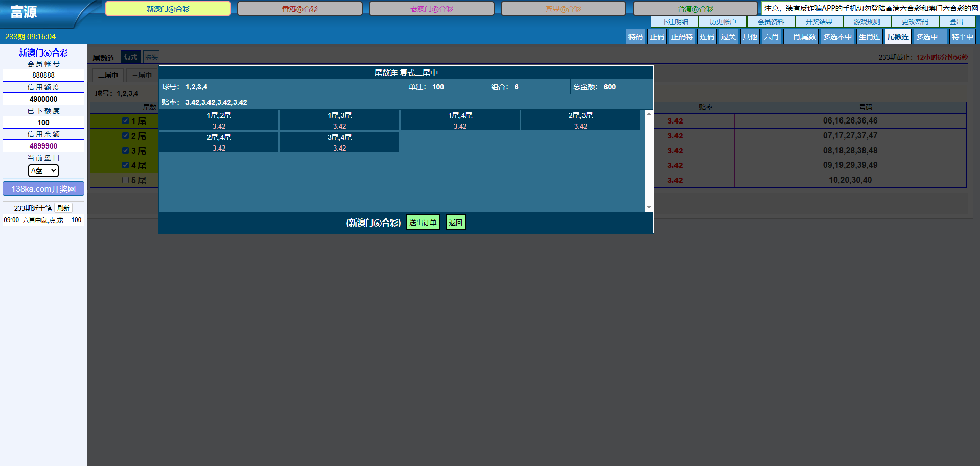
Task: Uncheck the 4尾 checkbox
Action: 125,165
